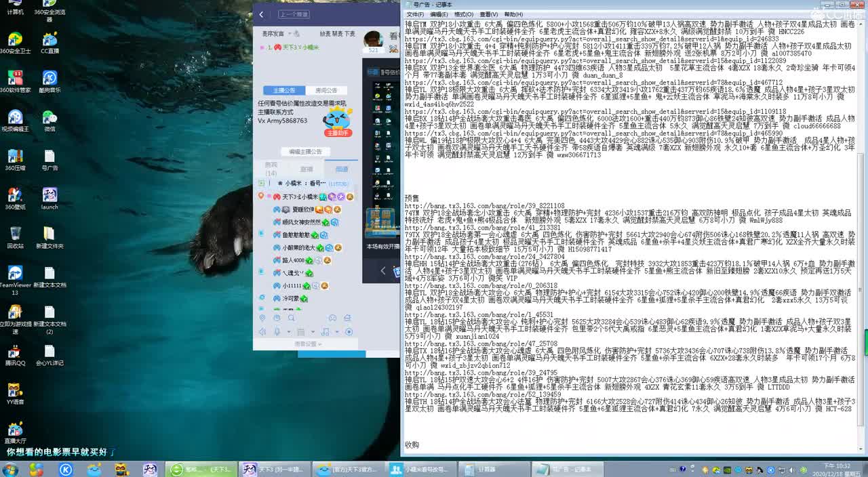868x477 pixels.
Task: Click the 编辑主播公告 button
Action: click(x=305, y=152)
